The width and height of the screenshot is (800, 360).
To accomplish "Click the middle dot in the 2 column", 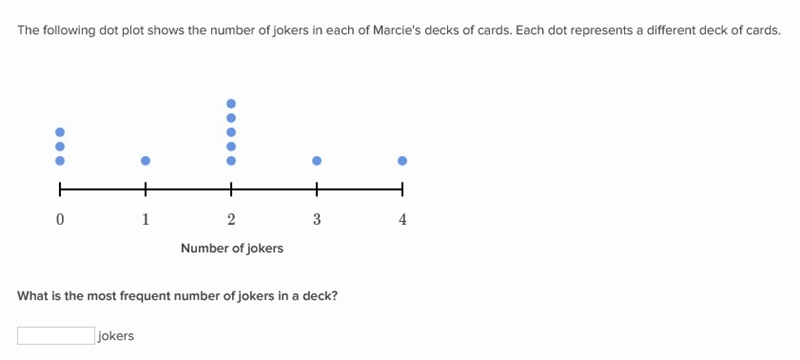I will [x=231, y=132].
